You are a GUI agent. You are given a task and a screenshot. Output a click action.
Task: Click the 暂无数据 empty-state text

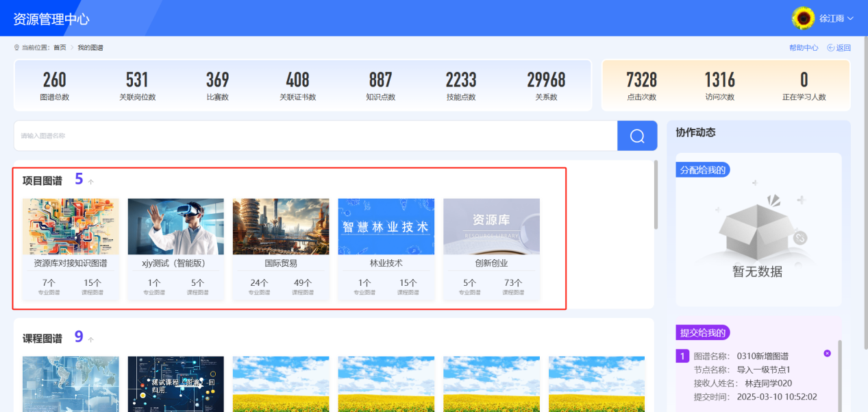tap(757, 271)
